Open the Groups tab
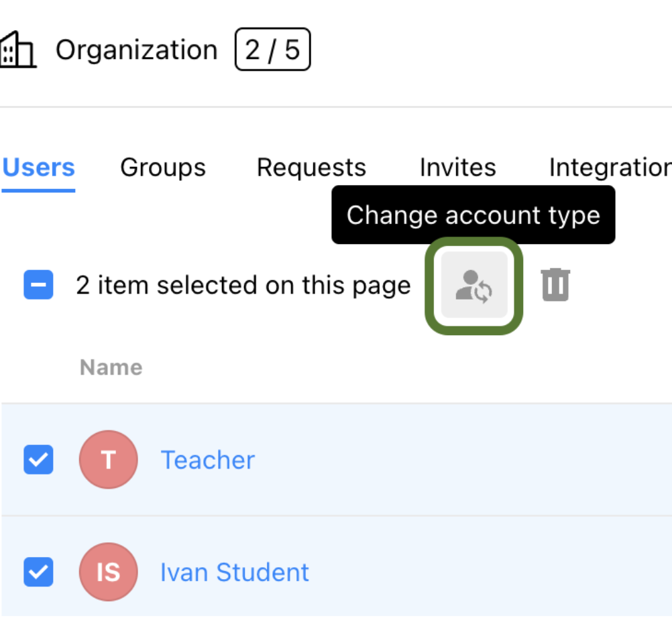Screen dimensions: 672x618 [x=163, y=168]
